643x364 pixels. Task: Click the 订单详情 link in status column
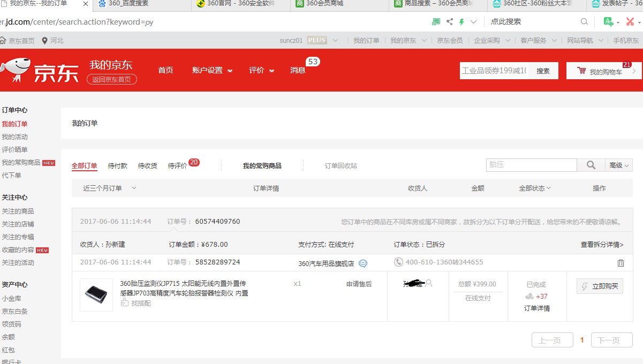537,308
